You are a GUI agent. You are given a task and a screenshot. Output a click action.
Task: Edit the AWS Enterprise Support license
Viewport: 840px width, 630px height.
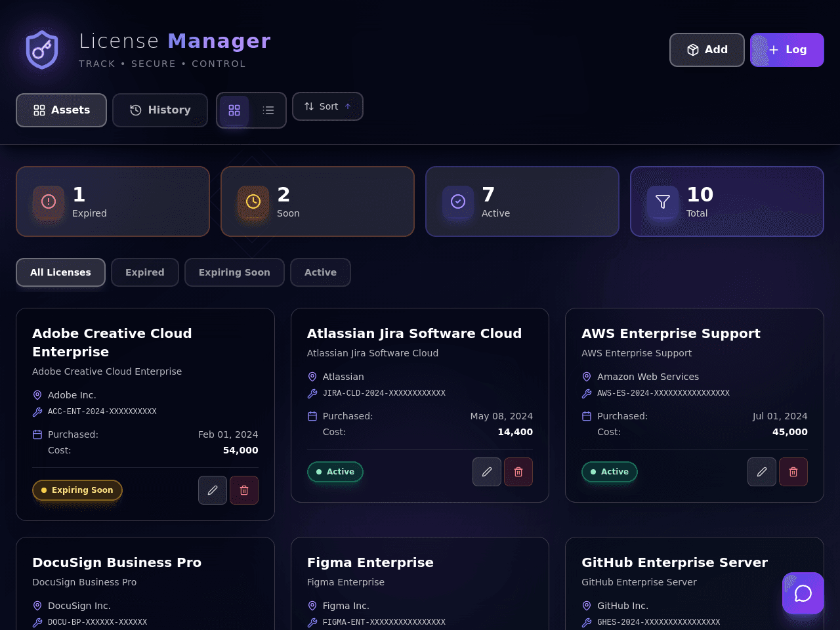[x=762, y=472]
